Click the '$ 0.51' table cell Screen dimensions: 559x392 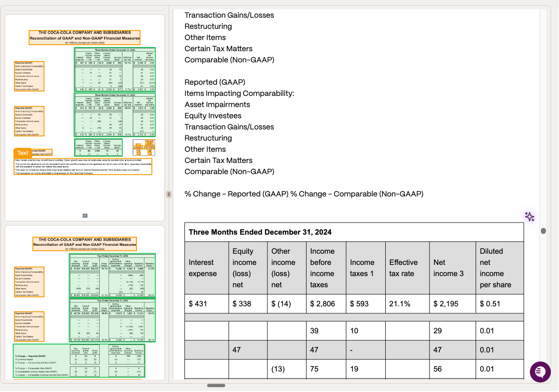tap(500, 304)
